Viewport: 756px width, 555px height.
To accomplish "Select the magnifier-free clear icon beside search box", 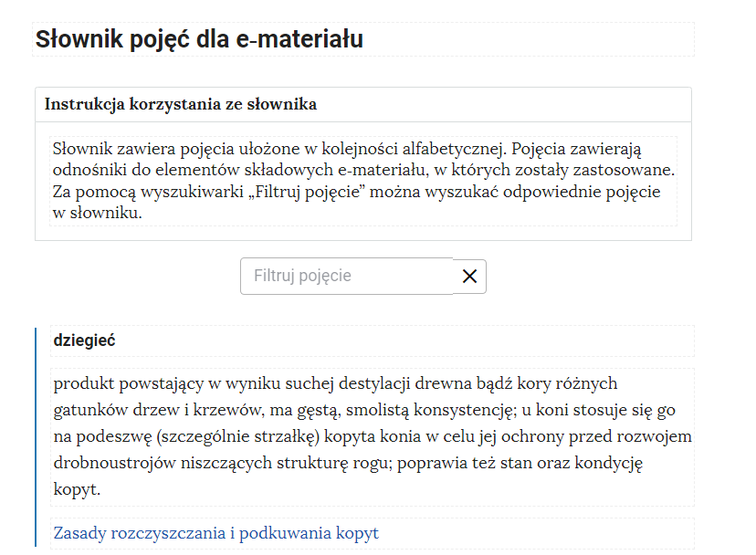I will tap(469, 276).
